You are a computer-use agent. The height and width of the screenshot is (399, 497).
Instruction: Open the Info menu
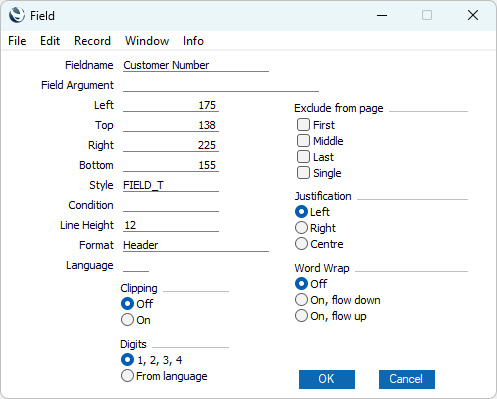click(x=193, y=41)
